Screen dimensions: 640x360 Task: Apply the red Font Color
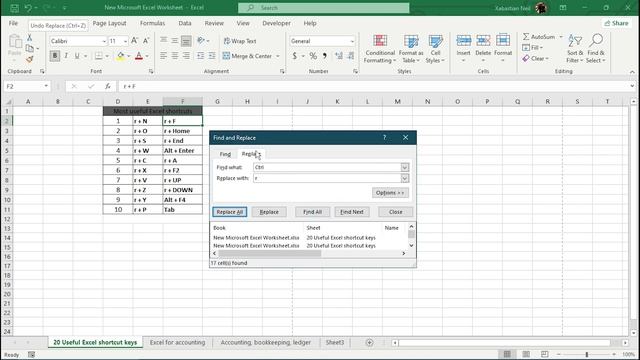(x=139, y=56)
